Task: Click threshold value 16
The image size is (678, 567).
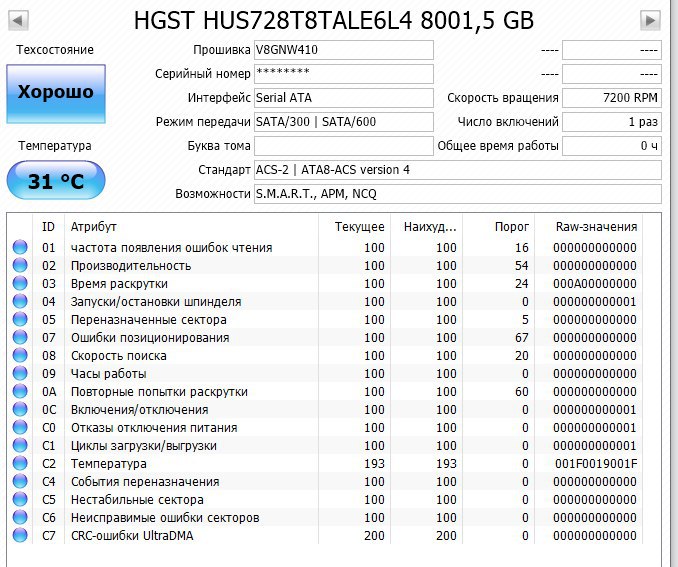Action: pos(521,248)
